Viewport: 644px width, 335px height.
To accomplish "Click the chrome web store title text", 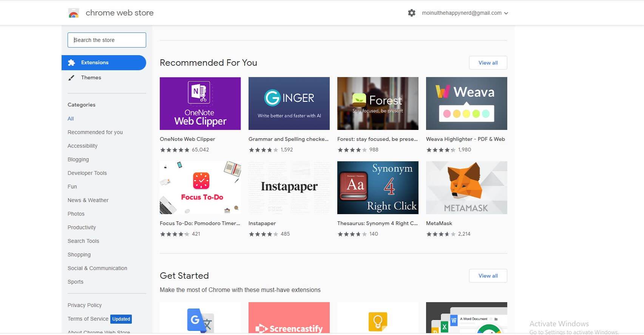I will tap(120, 13).
